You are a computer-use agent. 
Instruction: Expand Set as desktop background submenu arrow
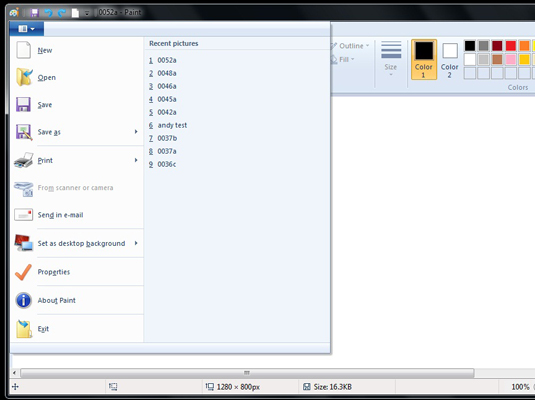136,243
